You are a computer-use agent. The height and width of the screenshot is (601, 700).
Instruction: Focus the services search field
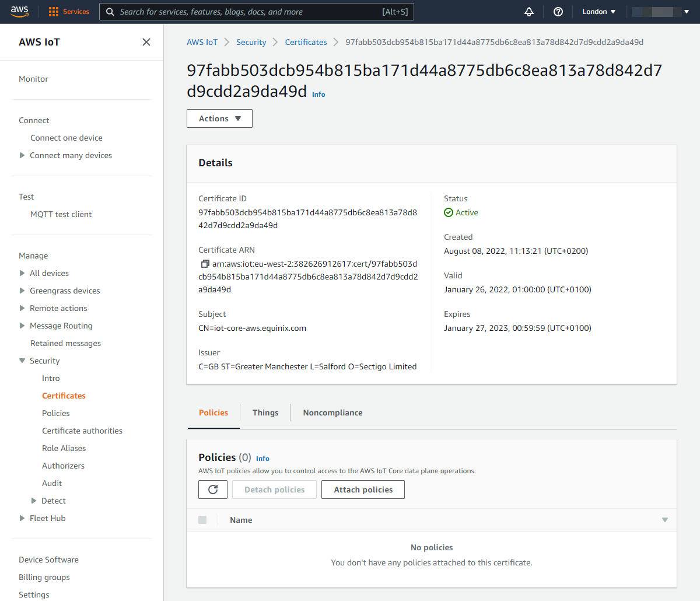tap(257, 12)
